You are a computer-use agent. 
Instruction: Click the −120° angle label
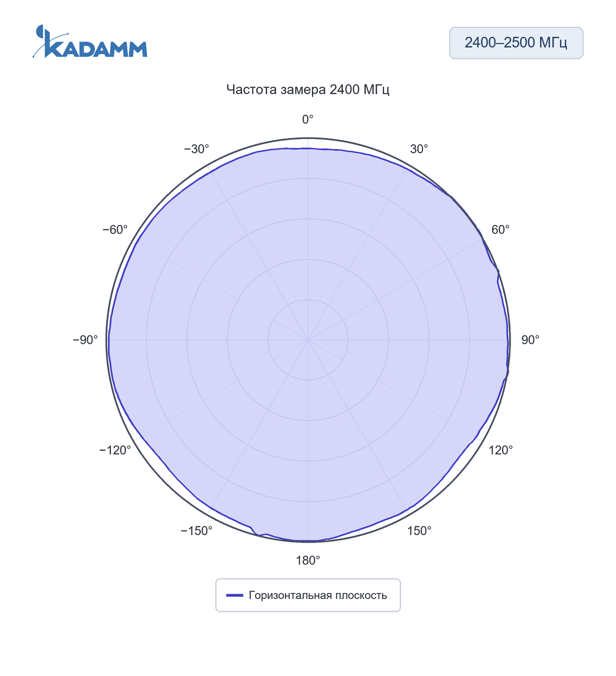pos(115,450)
